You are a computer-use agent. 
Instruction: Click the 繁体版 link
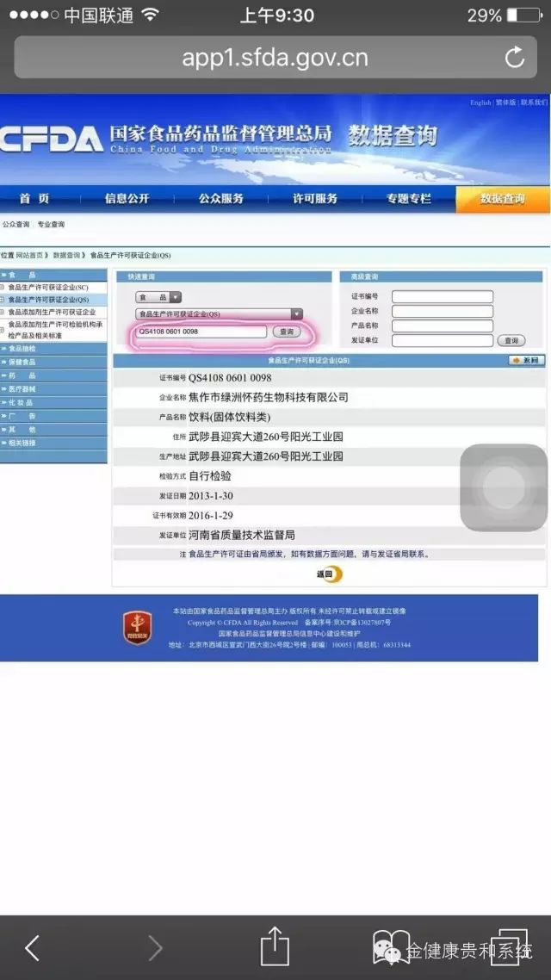505,102
